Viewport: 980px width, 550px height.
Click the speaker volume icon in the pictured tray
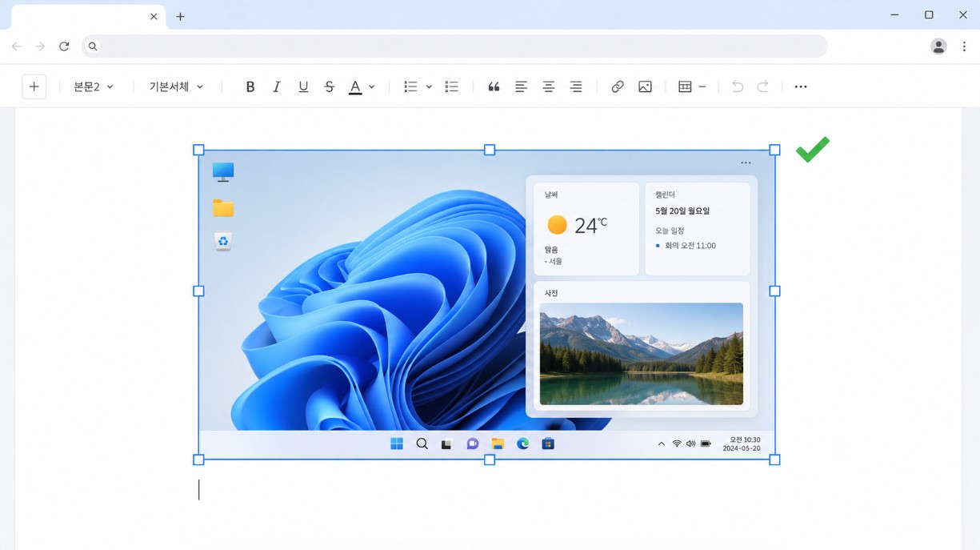(690, 444)
